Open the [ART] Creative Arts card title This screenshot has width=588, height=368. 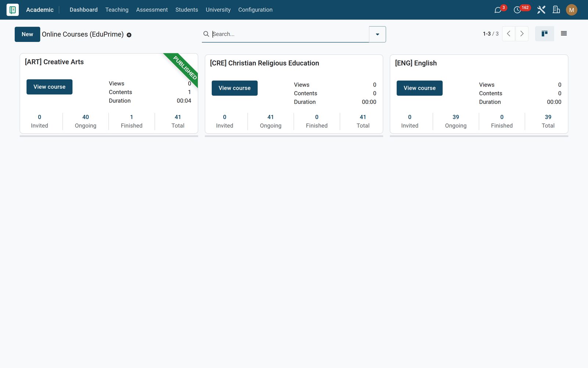pyautogui.click(x=54, y=62)
